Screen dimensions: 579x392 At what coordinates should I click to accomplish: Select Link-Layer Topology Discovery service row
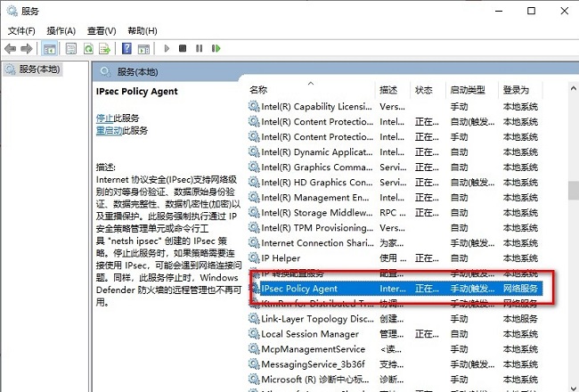(395, 318)
